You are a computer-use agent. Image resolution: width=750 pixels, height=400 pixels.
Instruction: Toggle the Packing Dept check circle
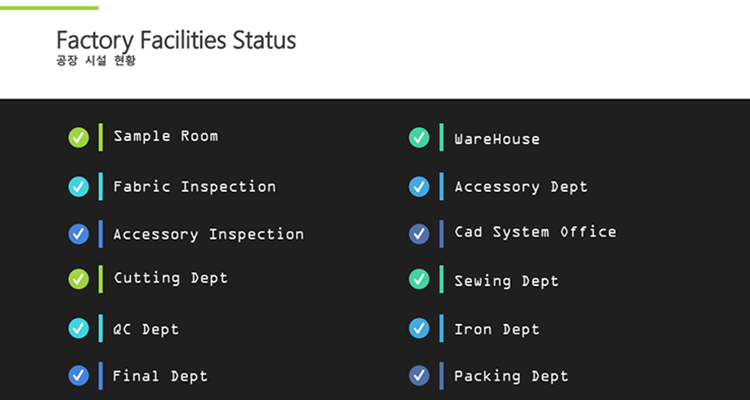pos(419,376)
